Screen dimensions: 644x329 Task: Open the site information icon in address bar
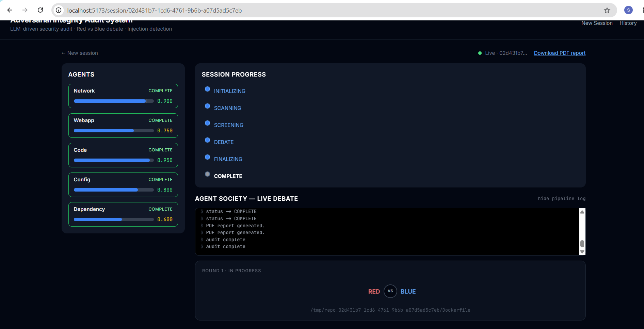59,11
